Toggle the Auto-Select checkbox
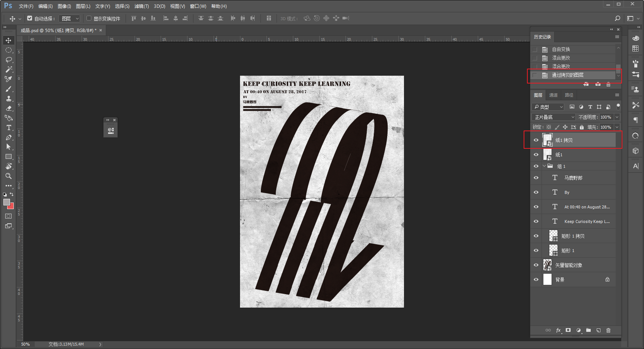This screenshot has width=644, height=349. [x=30, y=18]
